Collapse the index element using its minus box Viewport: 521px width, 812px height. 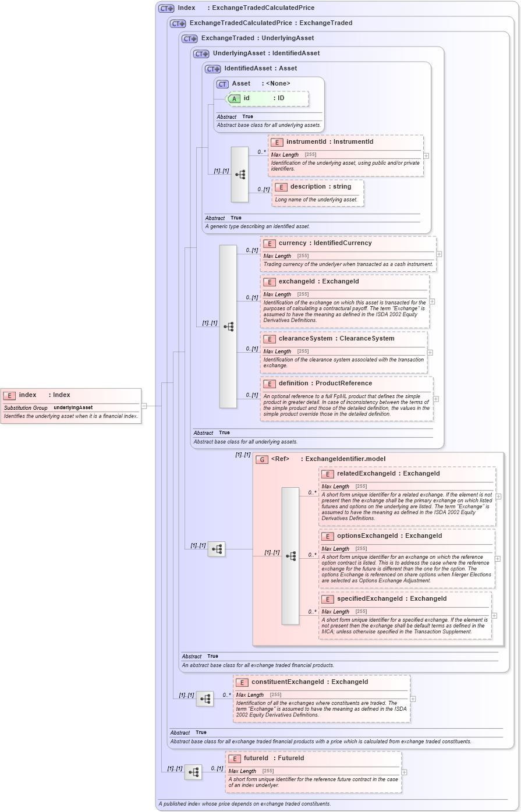(x=144, y=407)
